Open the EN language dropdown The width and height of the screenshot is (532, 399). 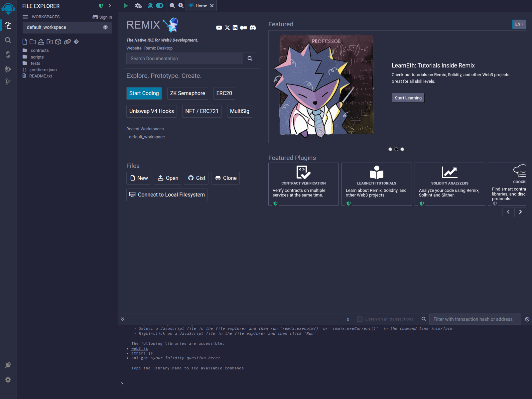519,24
